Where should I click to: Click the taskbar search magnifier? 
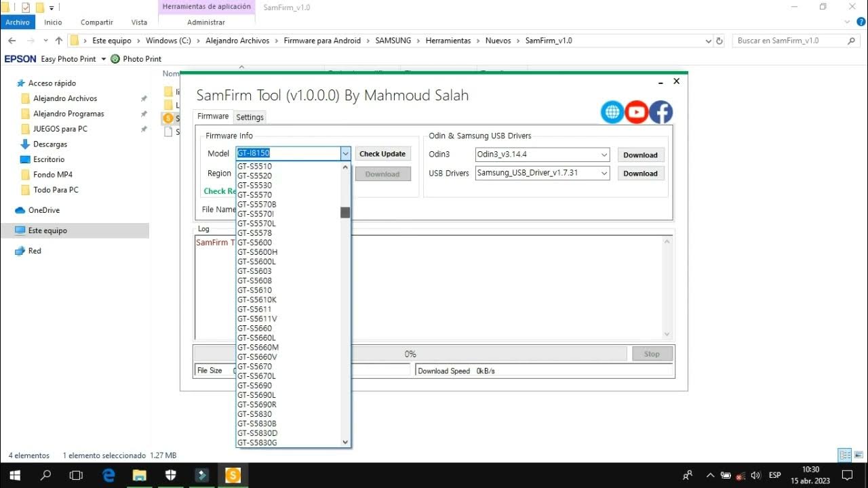pyautogui.click(x=46, y=475)
